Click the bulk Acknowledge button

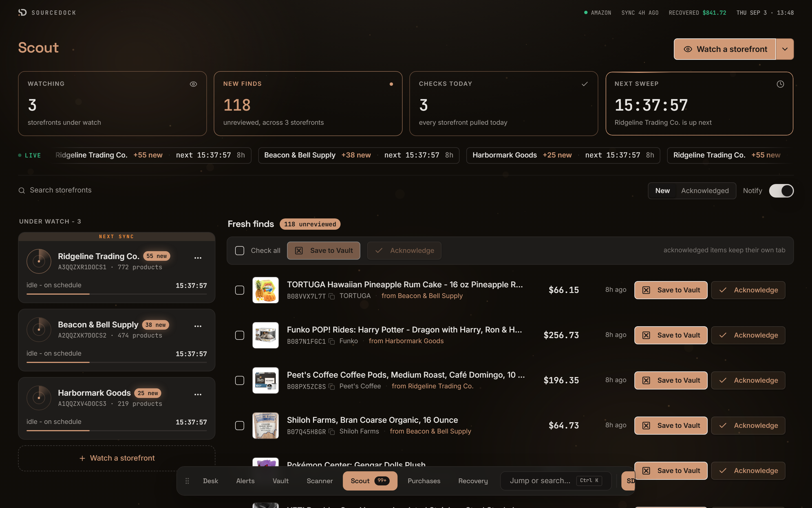tap(404, 251)
